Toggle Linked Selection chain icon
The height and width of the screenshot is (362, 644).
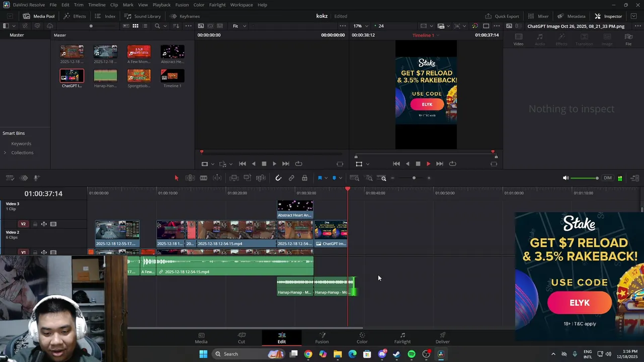click(x=291, y=178)
